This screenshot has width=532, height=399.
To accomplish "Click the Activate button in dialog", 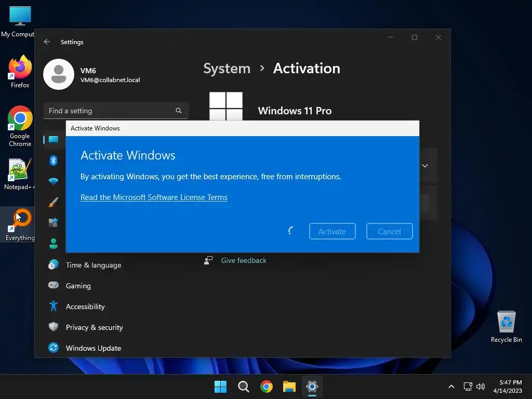I will tap(332, 231).
